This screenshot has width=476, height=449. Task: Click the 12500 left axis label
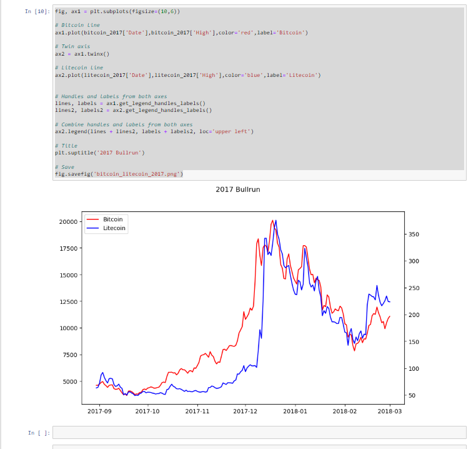[68, 301]
